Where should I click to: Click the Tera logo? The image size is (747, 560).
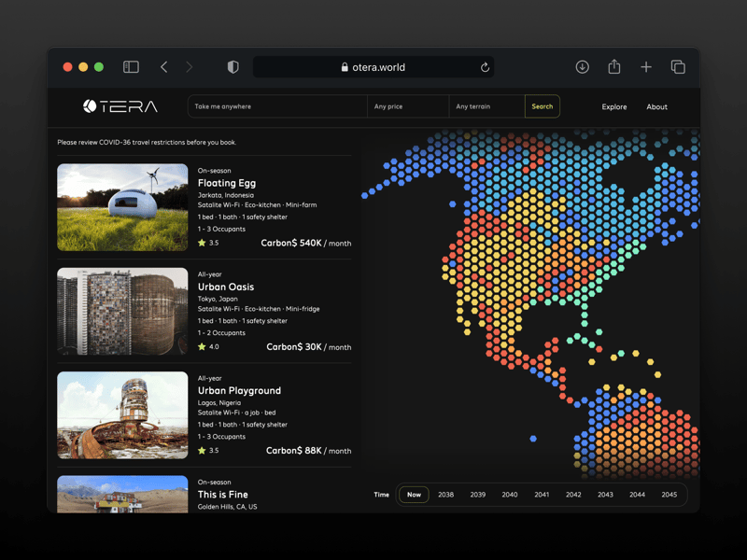tap(120, 106)
